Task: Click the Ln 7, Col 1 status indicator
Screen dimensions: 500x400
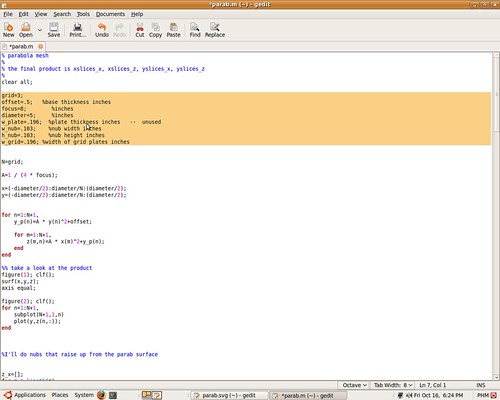Action: (x=432, y=385)
